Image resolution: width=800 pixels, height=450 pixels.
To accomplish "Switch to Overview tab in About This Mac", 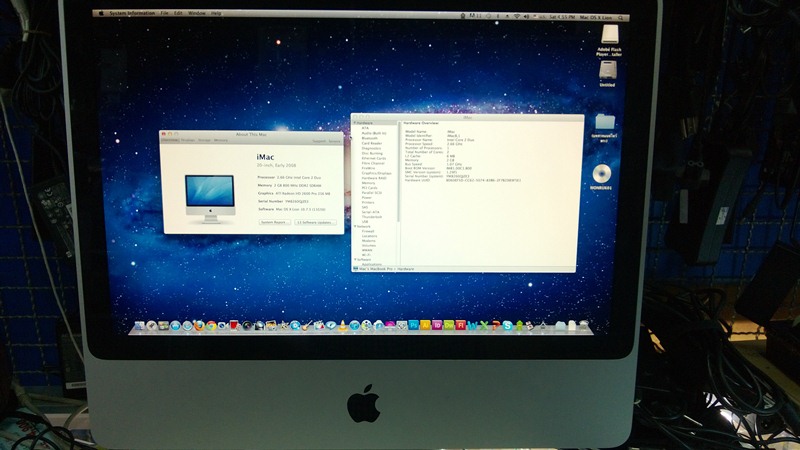I will coord(170,140).
